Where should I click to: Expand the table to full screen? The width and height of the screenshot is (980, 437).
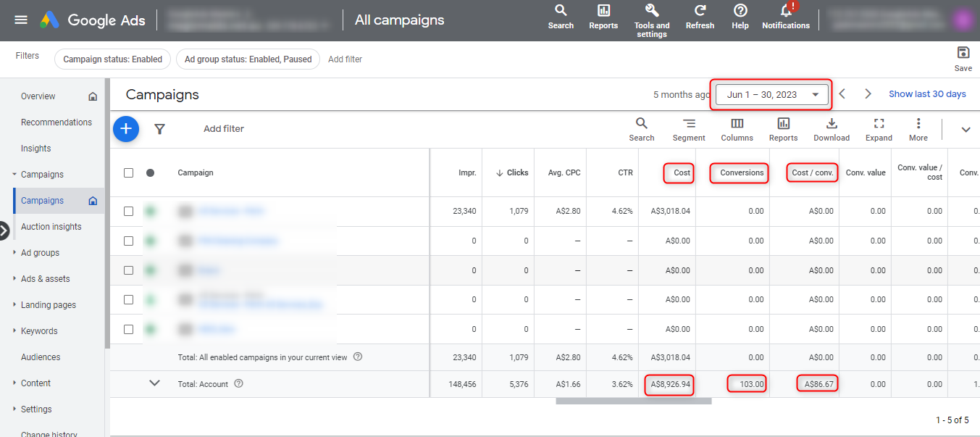point(879,129)
